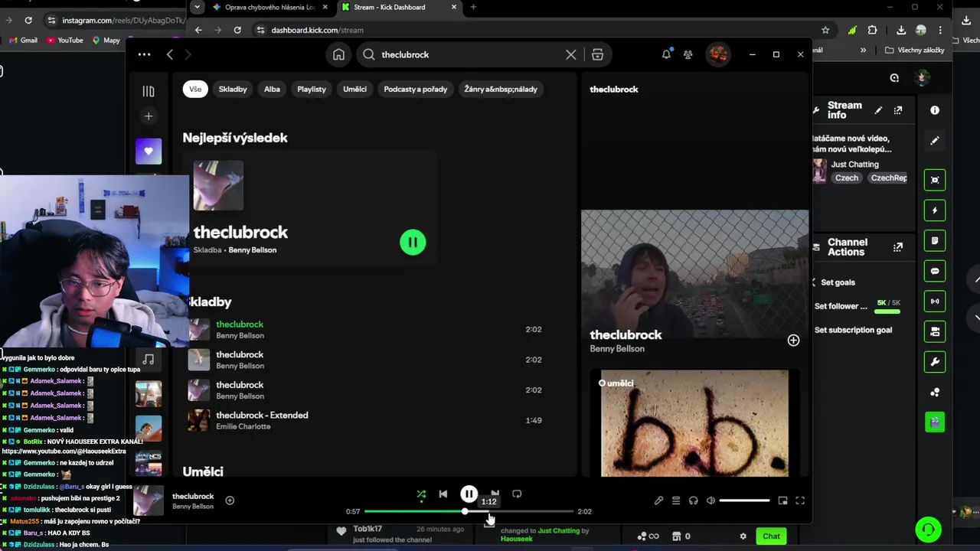
Task: Clear the Spotify search field with the X
Action: 570,54
